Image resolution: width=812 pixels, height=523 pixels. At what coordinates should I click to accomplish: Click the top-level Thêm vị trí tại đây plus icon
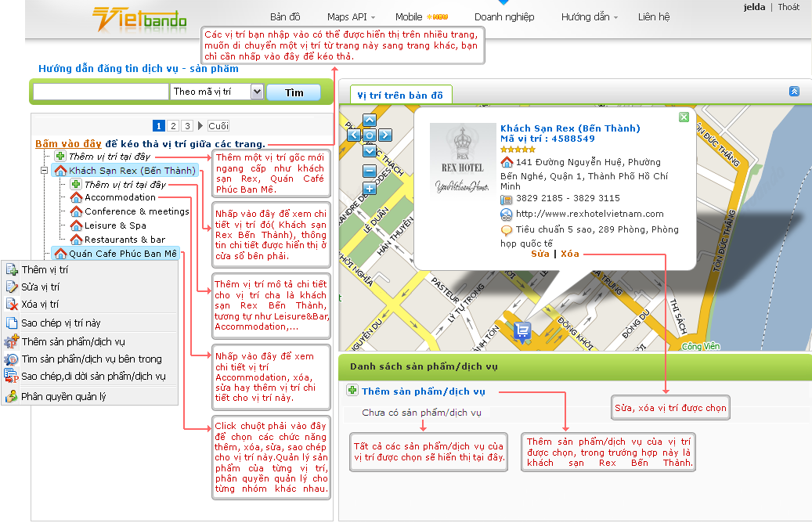[x=60, y=156]
